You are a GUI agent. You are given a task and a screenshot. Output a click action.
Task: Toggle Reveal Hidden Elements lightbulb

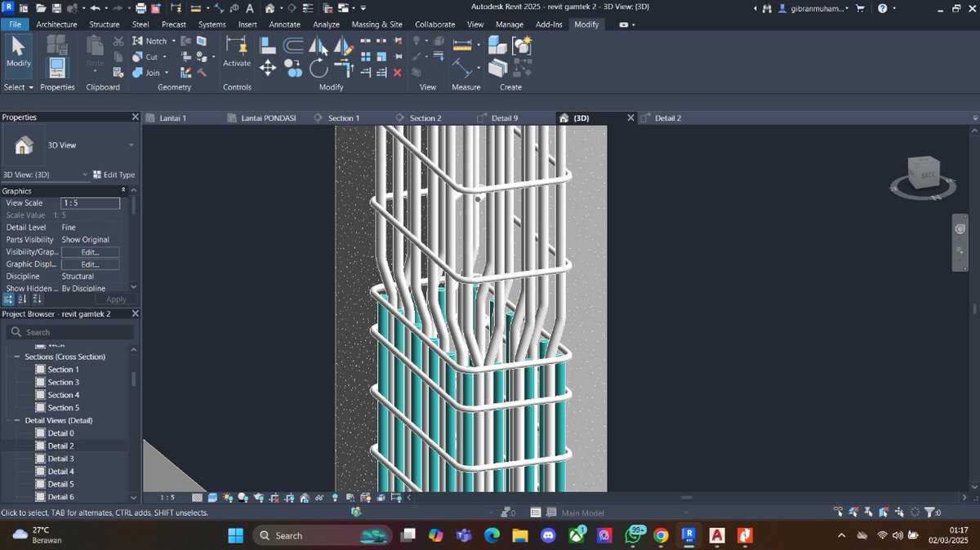[x=335, y=497]
